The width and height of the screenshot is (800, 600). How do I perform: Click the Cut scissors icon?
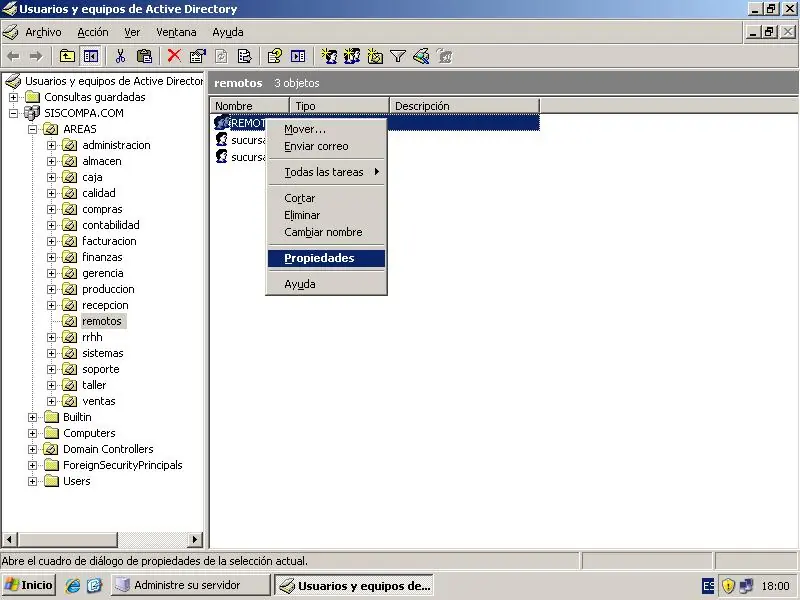coord(120,56)
